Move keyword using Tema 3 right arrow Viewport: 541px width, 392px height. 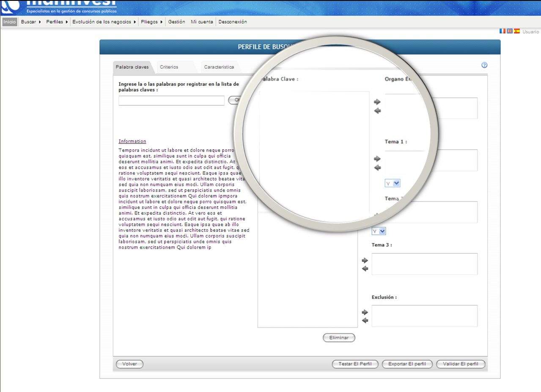(x=365, y=260)
